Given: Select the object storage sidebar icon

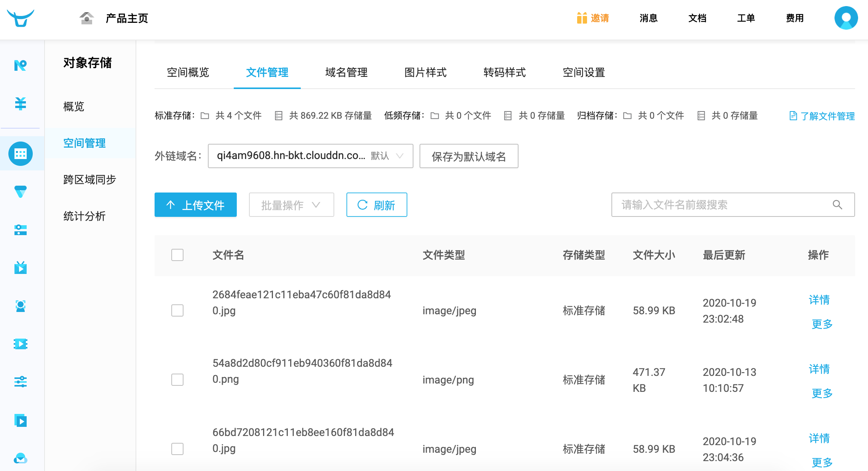Looking at the screenshot, I should [x=21, y=154].
